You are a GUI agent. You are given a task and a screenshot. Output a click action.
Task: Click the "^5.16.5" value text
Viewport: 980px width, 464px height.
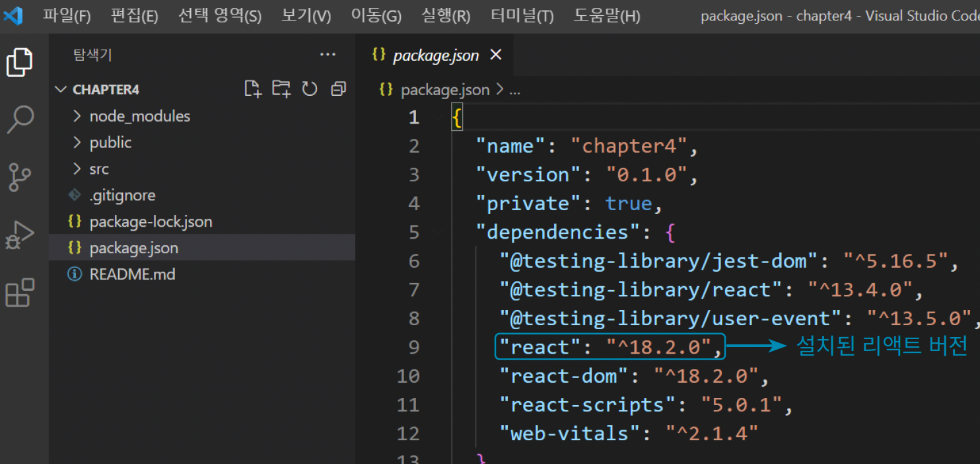tap(895, 261)
